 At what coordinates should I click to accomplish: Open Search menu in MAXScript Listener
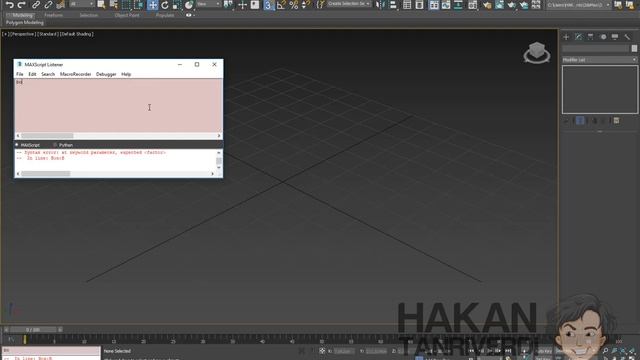48,74
